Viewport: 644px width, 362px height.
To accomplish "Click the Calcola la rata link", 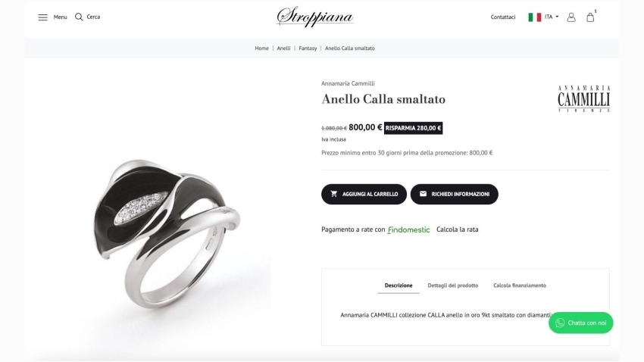I will coord(457,229).
